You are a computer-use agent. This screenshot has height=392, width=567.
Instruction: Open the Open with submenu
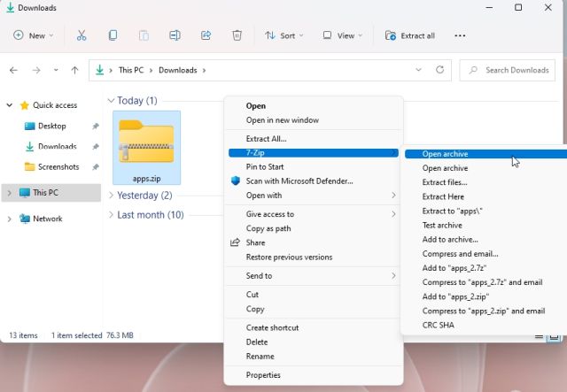coord(313,196)
